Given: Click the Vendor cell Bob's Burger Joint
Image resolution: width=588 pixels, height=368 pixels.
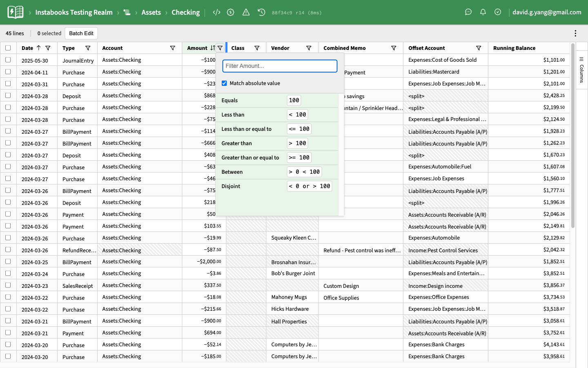Looking at the screenshot, I should pos(293,273).
